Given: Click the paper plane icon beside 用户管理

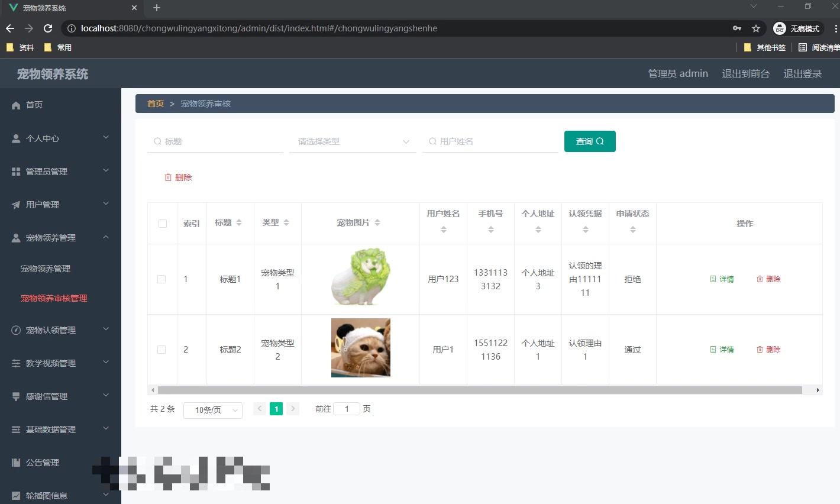Looking at the screenshot, I should [x=16, y=205].
